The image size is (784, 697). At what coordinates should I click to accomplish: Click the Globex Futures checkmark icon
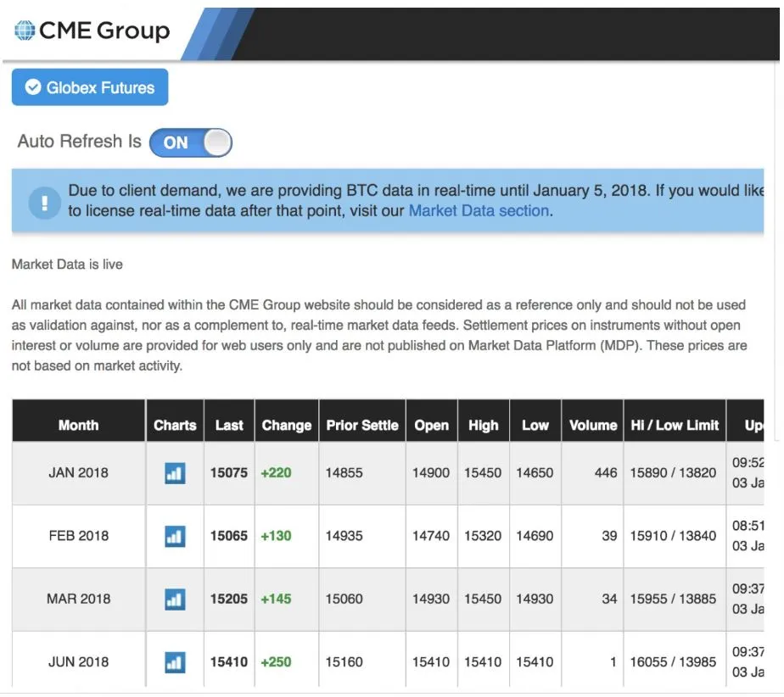[33, 87]
